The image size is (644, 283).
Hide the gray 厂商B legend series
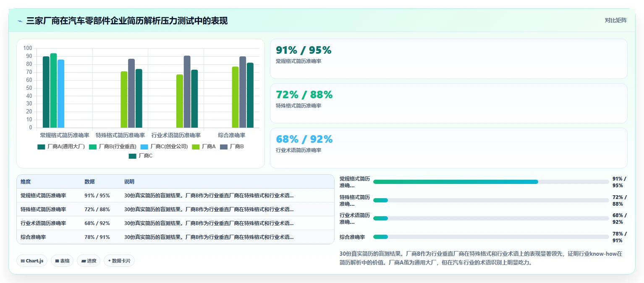coord(232,147)
